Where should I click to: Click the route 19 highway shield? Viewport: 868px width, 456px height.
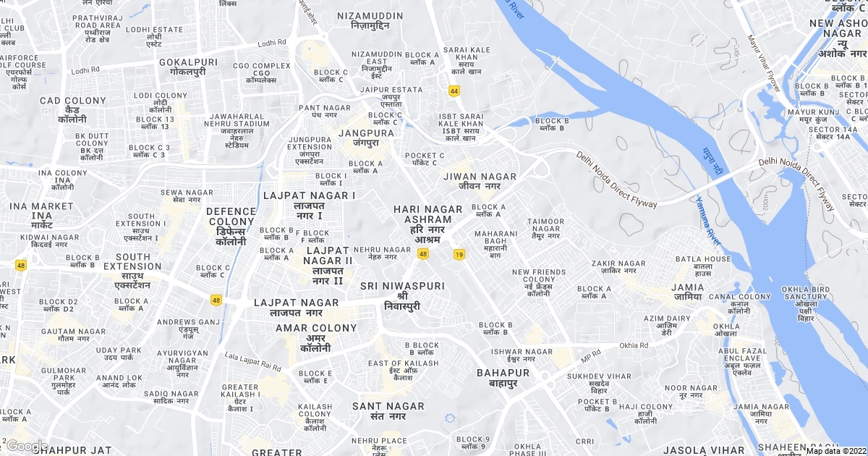(459, 254)
